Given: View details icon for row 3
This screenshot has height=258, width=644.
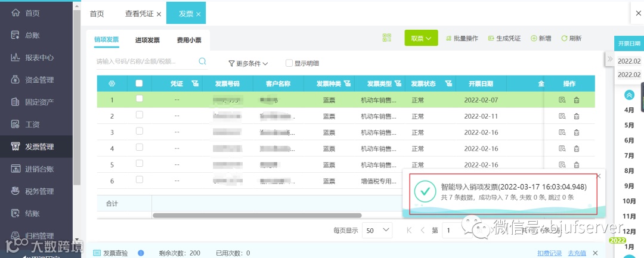Looking at the screenshot, I should click(562, 132).
